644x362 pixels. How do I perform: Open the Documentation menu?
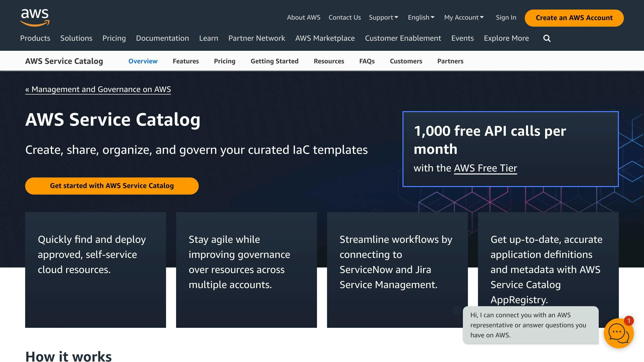click(x=162, y=38)
